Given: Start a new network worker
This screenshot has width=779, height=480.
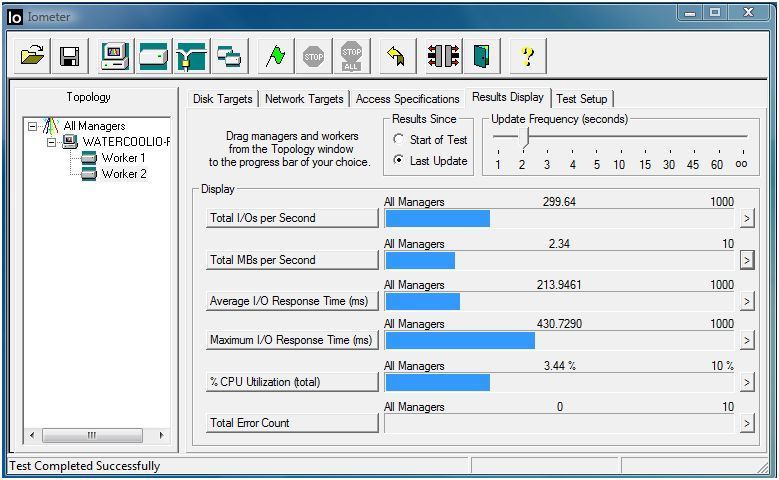Looking at the screenshot, I should point(191,56).
